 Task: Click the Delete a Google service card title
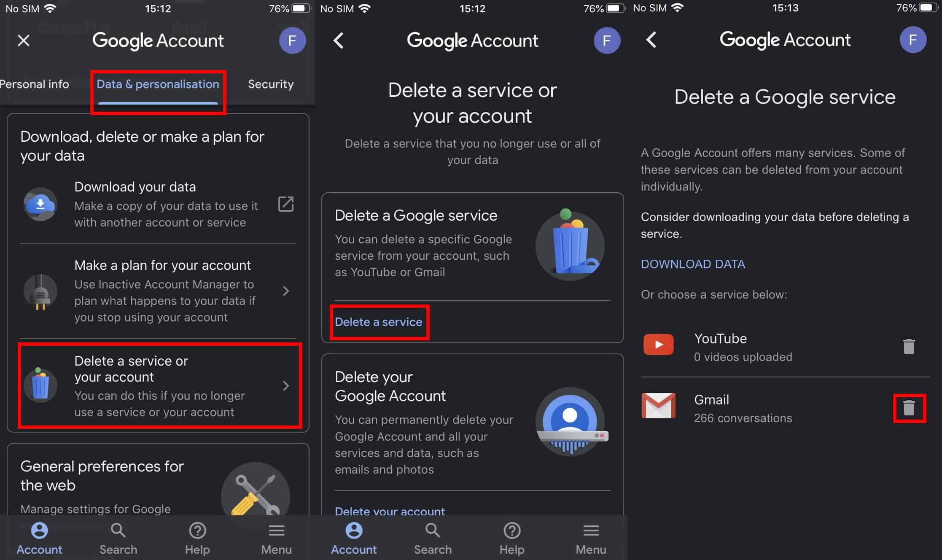point(416,215)
